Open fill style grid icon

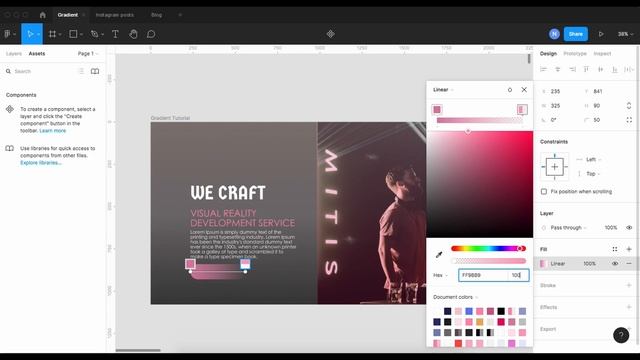[x=615, y=249]
